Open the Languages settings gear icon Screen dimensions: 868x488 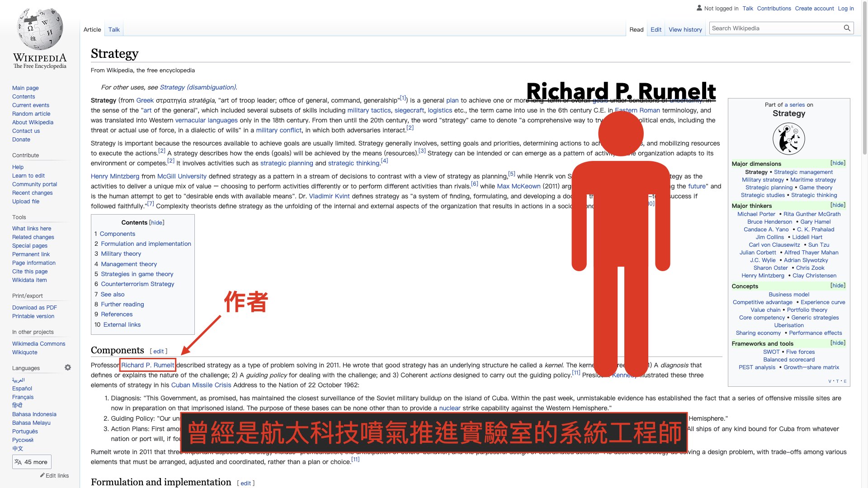(68, 367)
